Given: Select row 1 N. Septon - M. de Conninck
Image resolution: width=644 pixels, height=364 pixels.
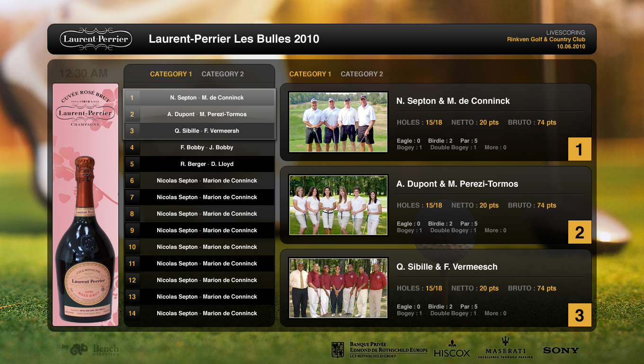Looking at the screenshot, I should 199,98.
